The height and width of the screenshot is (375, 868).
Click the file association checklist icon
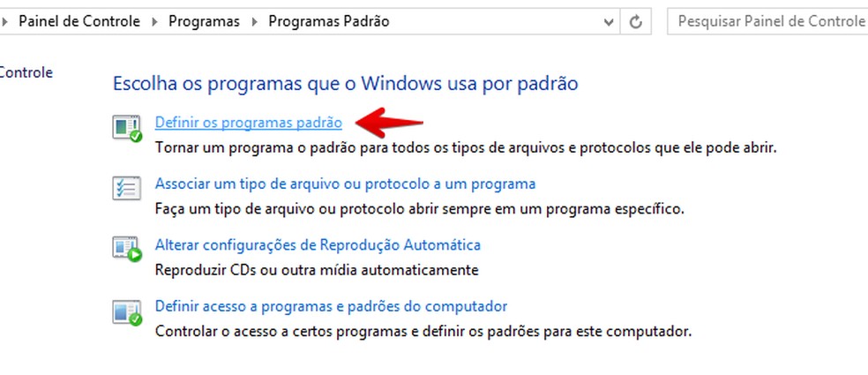(127, 188)
